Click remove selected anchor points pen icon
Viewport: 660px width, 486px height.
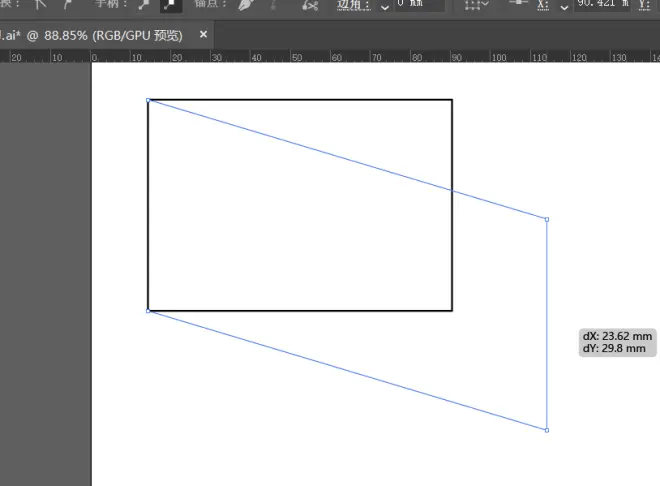(x=246, y=5)
